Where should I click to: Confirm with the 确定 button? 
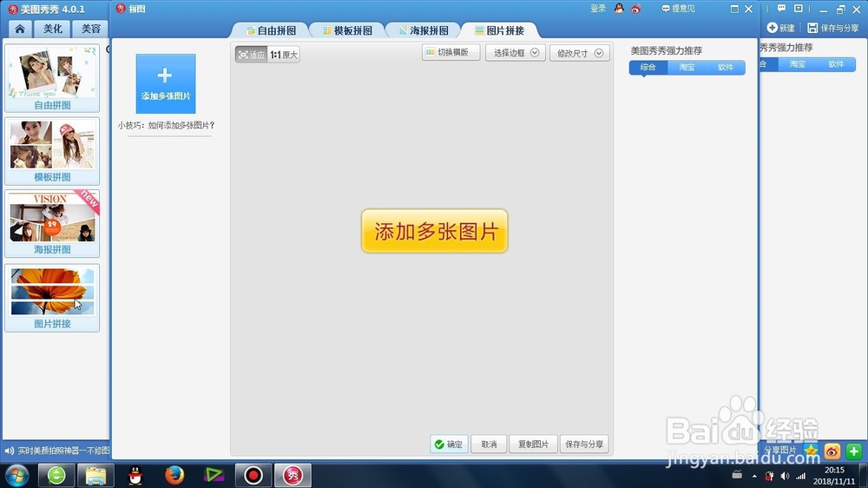point(449,445)
